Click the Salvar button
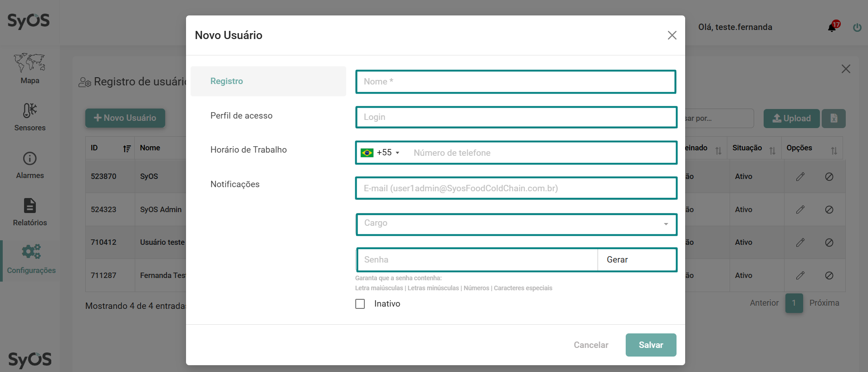 click(651, 345)
